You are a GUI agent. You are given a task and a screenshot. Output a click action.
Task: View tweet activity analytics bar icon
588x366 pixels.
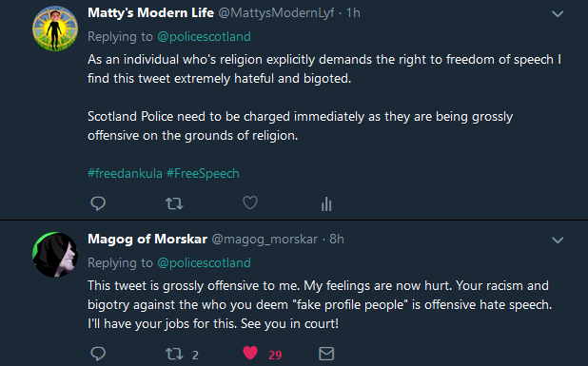click(x=326, y=203)
